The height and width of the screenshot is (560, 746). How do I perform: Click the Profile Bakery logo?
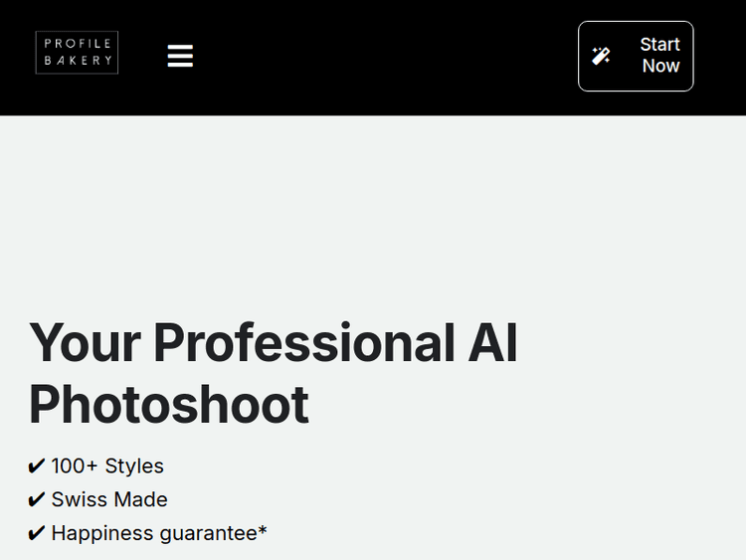[77, 53]
